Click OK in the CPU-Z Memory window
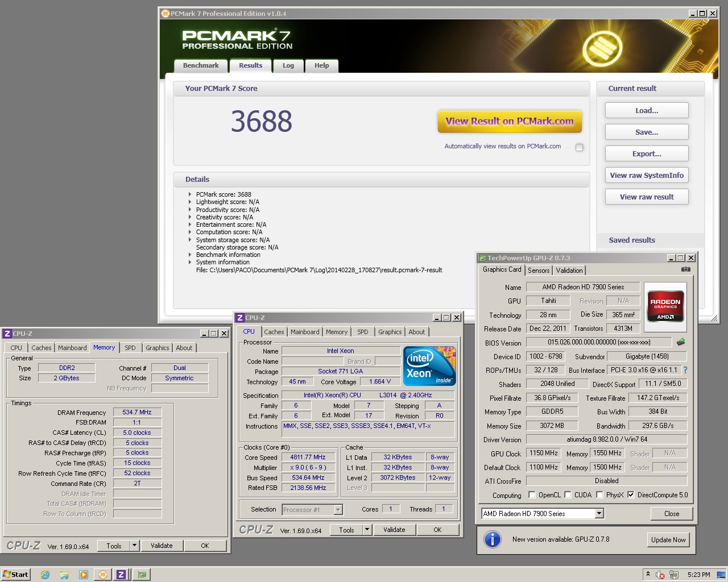 (x=205, y=546)
